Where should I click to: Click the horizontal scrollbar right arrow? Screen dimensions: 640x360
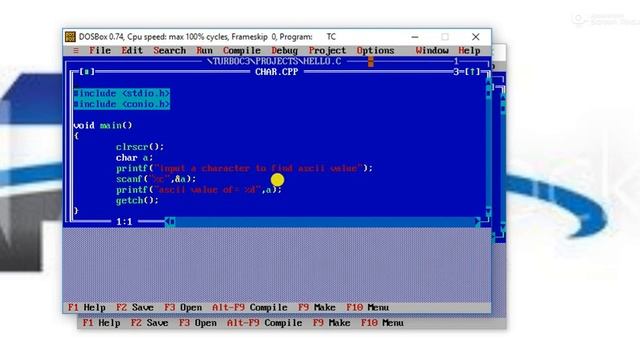[477, 222]
